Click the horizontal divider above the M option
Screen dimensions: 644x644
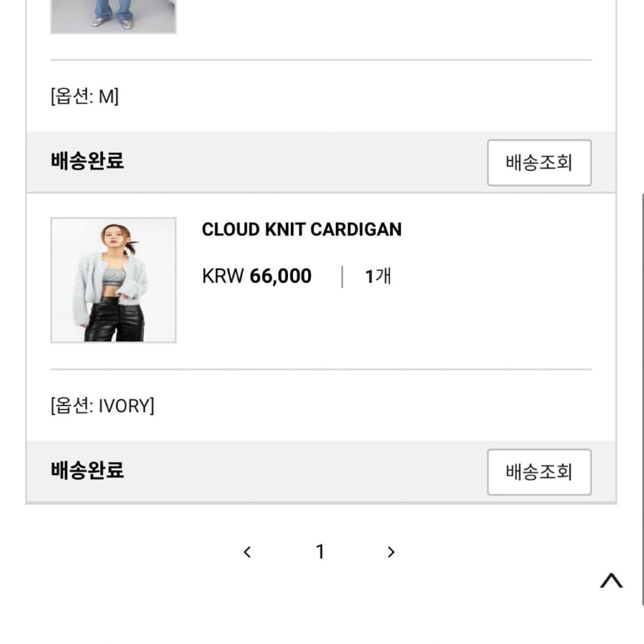tap(321, 60)
